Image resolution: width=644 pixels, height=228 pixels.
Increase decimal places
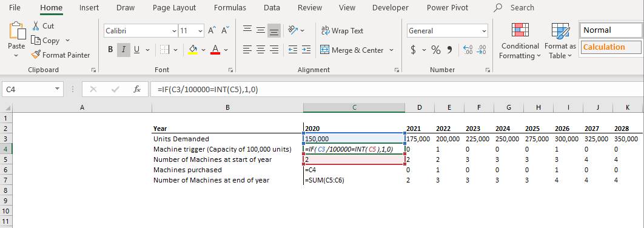click(468, 50)
